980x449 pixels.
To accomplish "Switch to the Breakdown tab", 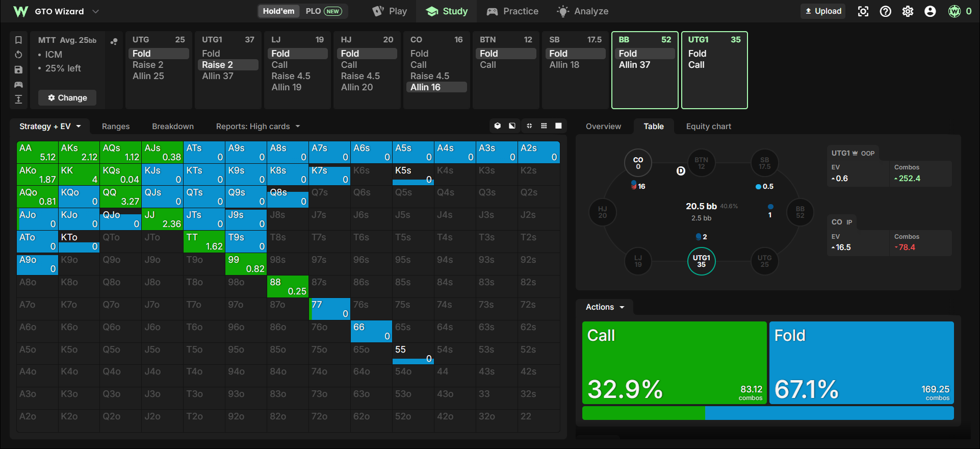I will (x=173, y=127).
